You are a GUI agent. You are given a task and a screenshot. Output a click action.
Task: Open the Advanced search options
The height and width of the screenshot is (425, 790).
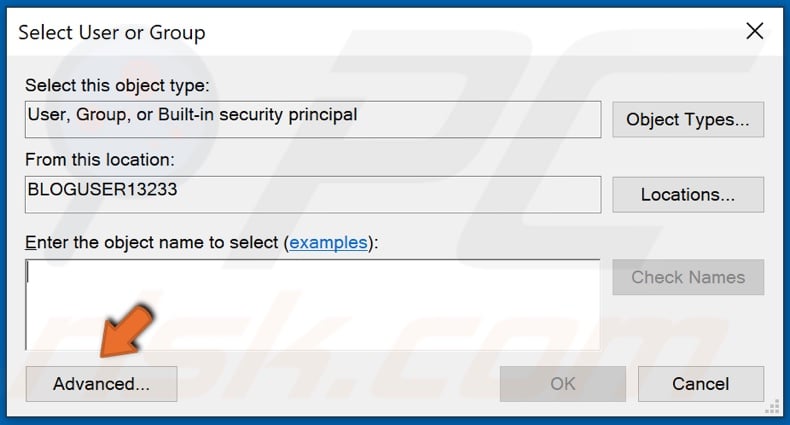click(101, 384)
